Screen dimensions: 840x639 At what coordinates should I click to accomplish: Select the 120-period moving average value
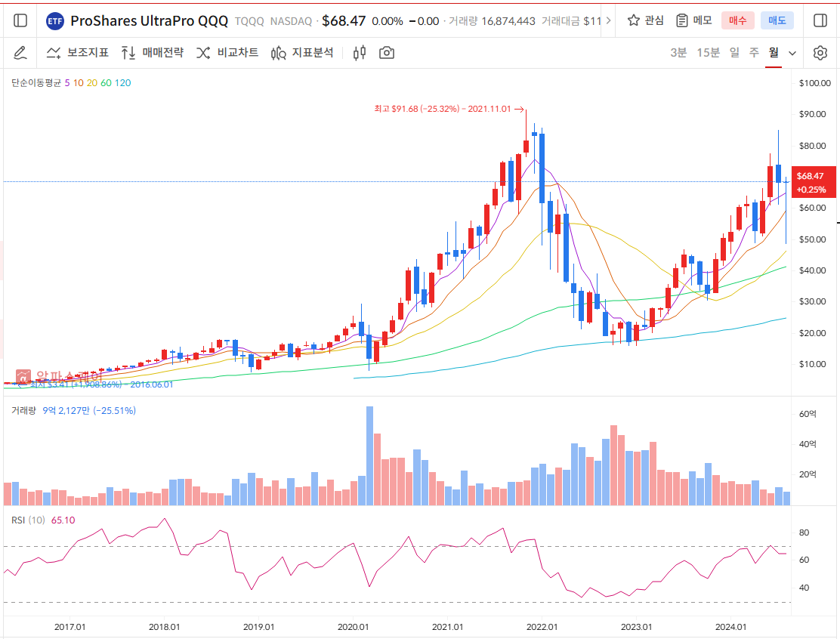tap(122, 82)
